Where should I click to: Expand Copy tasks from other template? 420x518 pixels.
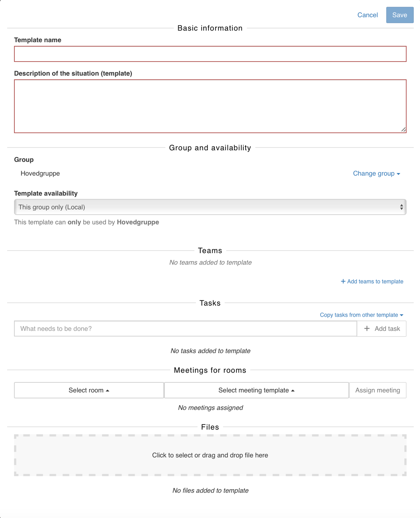point(359,315)
